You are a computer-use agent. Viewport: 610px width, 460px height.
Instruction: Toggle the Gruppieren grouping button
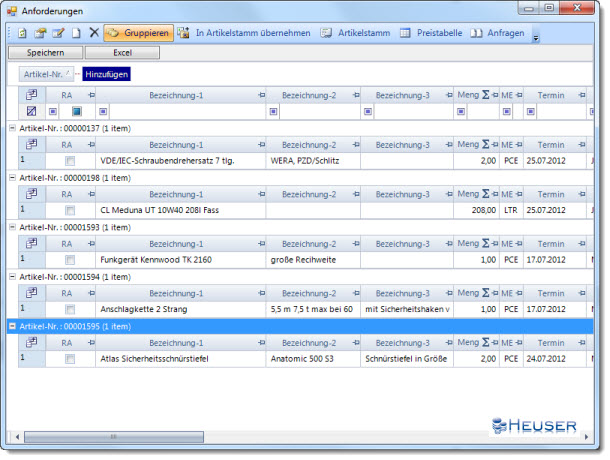pos(139,33)
